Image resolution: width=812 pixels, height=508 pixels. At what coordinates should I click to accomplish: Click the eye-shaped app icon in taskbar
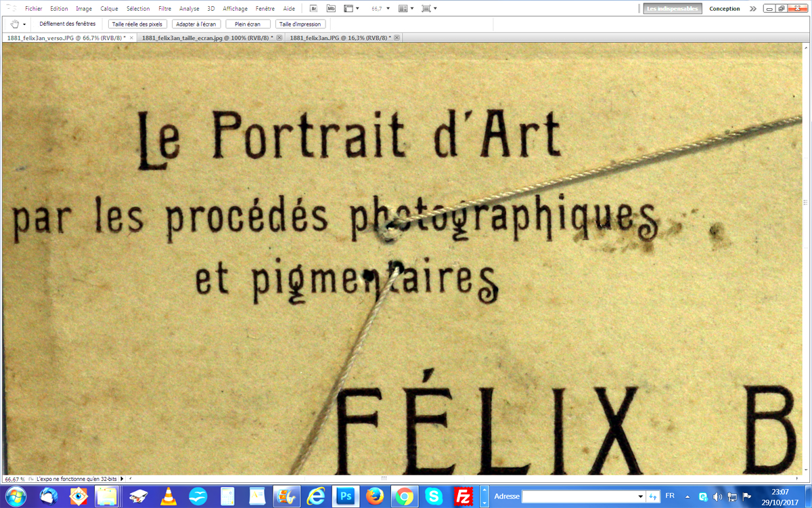78,497
